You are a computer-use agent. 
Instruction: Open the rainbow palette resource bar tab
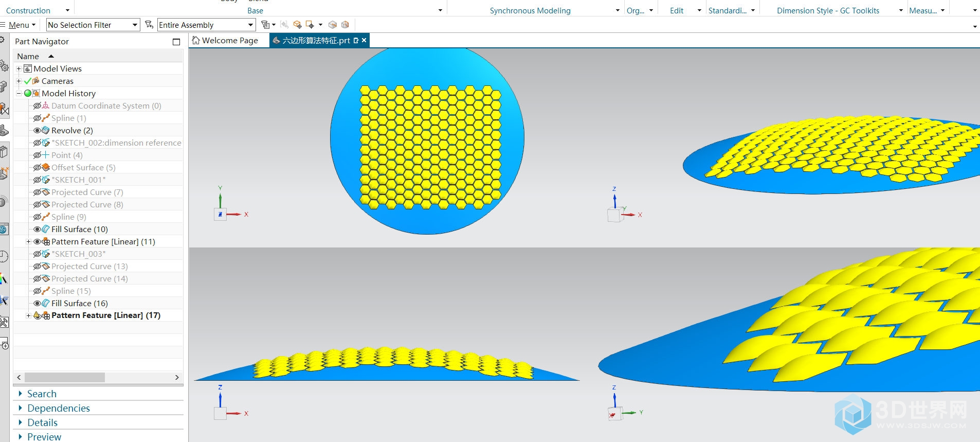click(4, 278)
